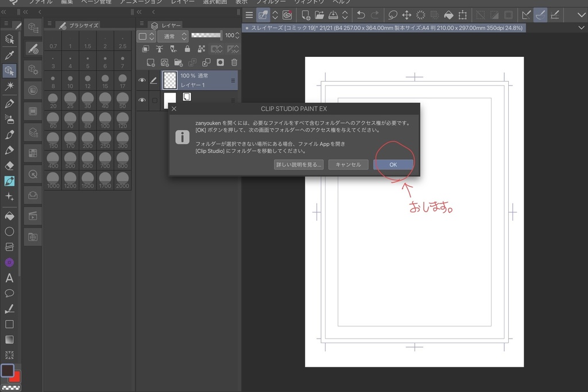Select the Ellipse figure tool

(9, 231)
